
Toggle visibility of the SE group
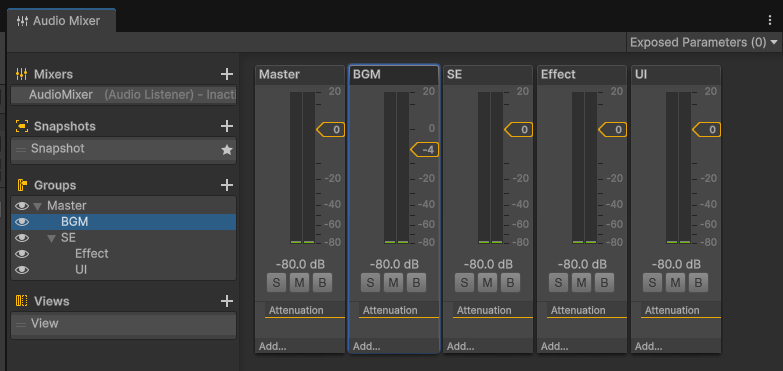click(21, 238)
